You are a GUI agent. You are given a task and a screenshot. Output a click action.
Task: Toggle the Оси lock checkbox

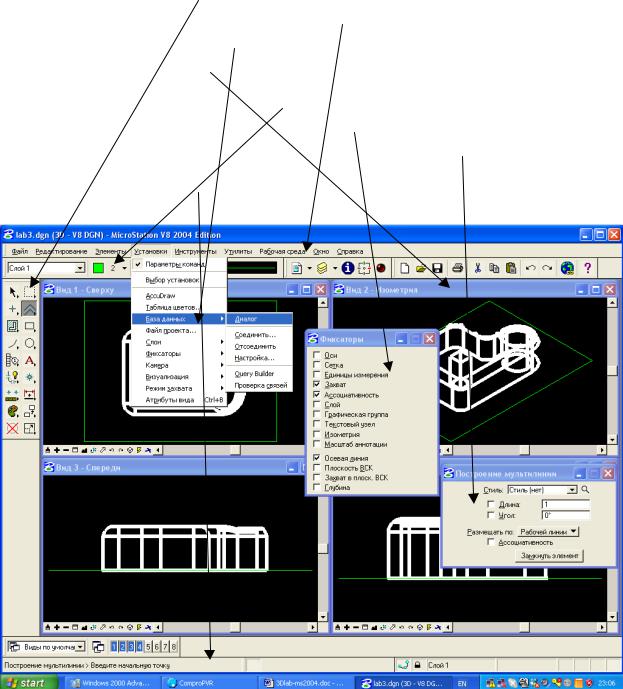316,354
